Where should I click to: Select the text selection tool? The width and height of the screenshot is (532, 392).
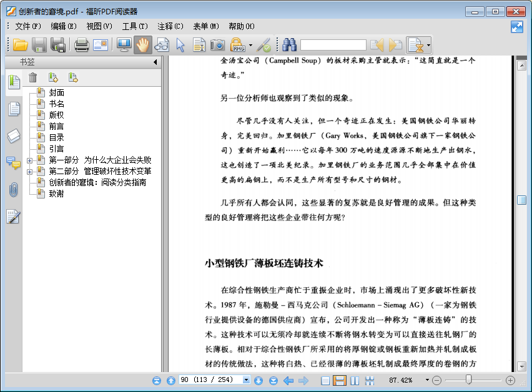point(199,45)
